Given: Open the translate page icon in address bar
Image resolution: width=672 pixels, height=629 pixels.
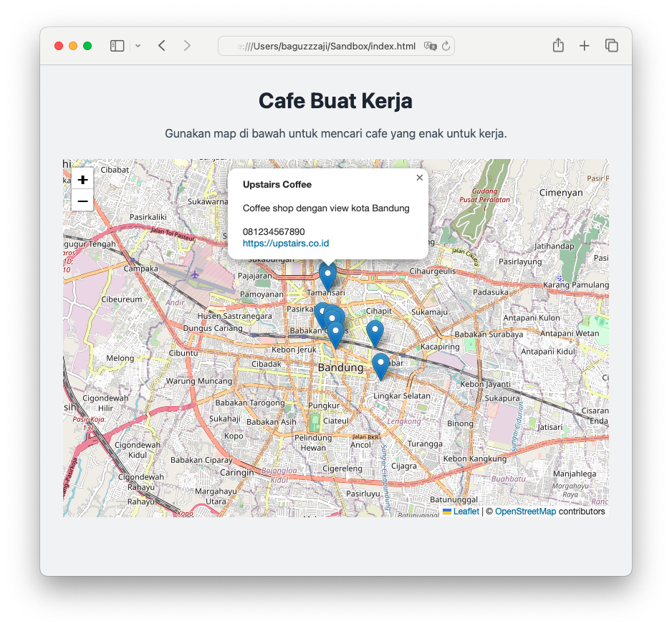Looking at the screenshot, I should (430, 46).
